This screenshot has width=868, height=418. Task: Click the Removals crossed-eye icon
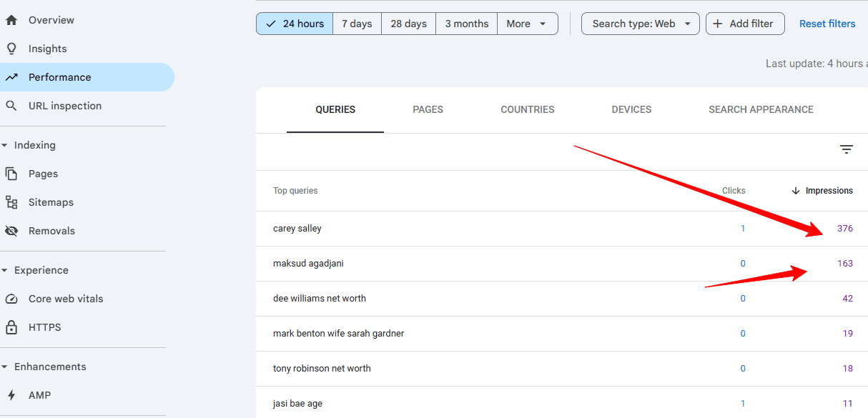(x=11, y=231)
